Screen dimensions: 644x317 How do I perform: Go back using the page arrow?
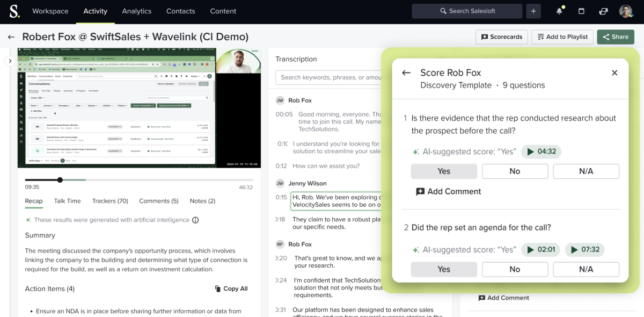[x=11, y=37]
